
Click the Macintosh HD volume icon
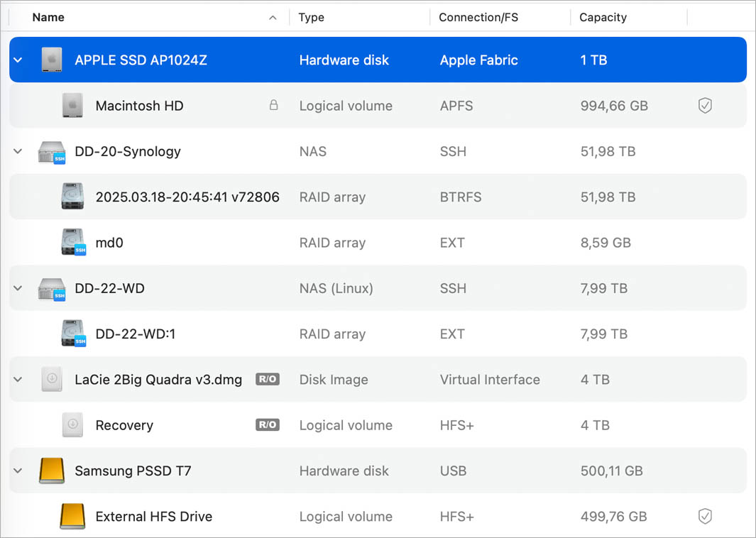[71, 105]
